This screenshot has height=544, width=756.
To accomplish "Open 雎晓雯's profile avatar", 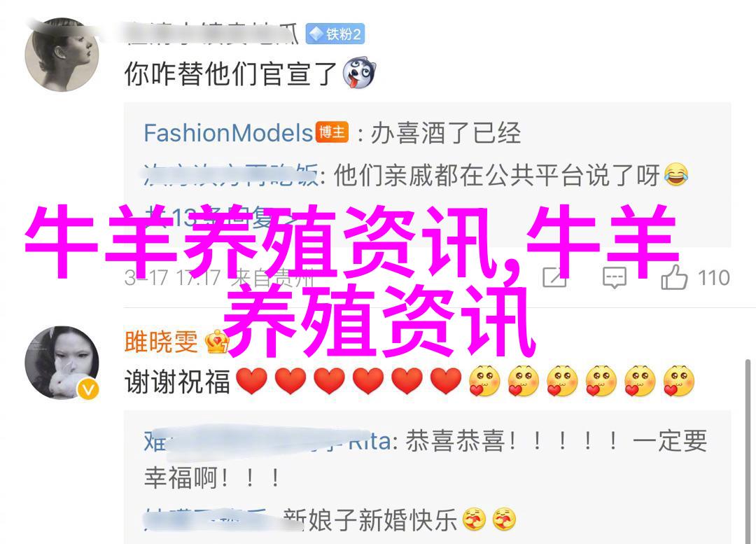I will tap(62, 363).
